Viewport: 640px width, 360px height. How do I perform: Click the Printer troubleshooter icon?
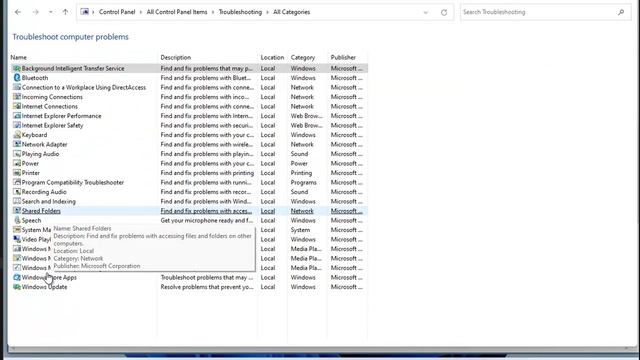click(17, 173)
